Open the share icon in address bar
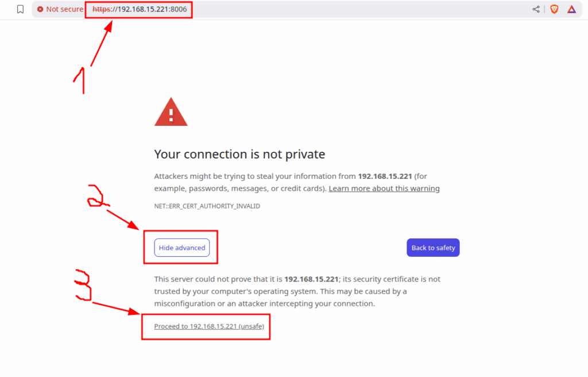 [x=536, y=9]
